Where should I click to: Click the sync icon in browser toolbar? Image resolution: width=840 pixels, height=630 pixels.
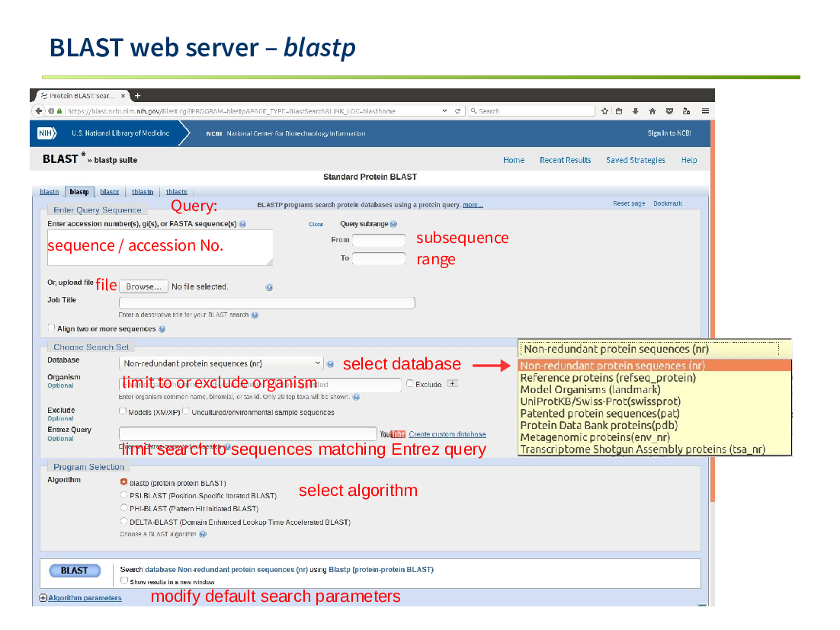(686, 110)
